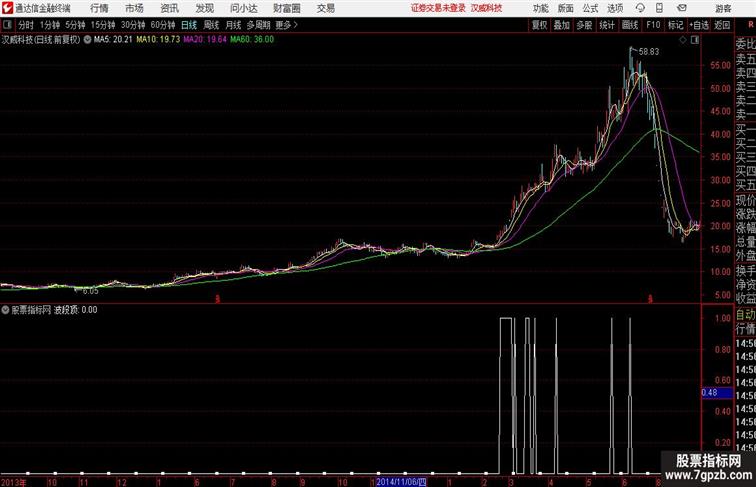This screenshot has height=487, width=756.
Task: Open the 资讯 menu
Action: tap(169, 8)
